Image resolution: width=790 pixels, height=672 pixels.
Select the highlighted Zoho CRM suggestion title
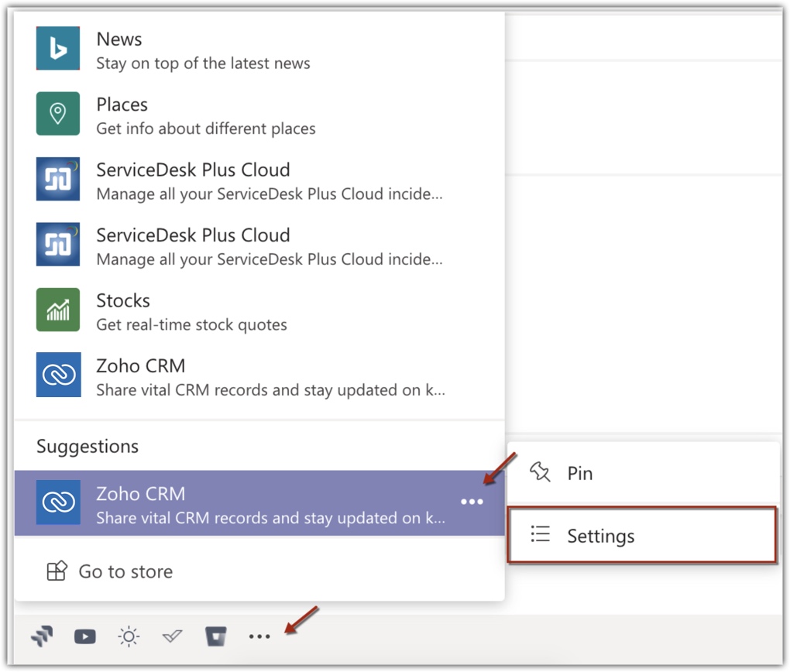click(140, 494)
